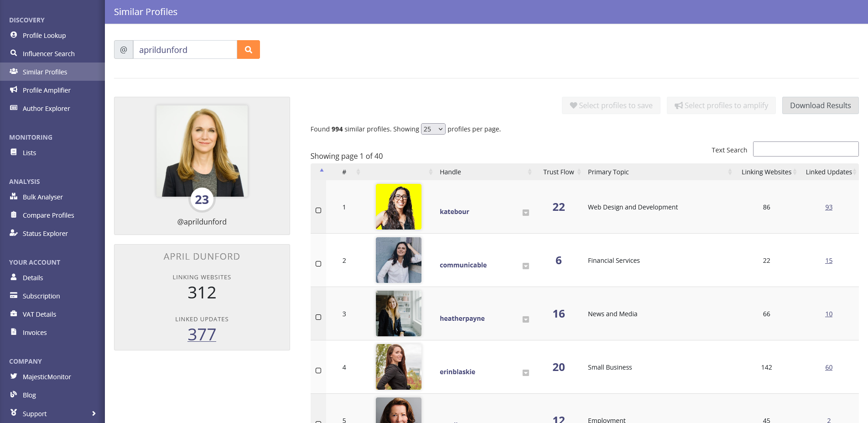
Task: Navigate to Bulk Analyser
Action: (x=52, y=197)
